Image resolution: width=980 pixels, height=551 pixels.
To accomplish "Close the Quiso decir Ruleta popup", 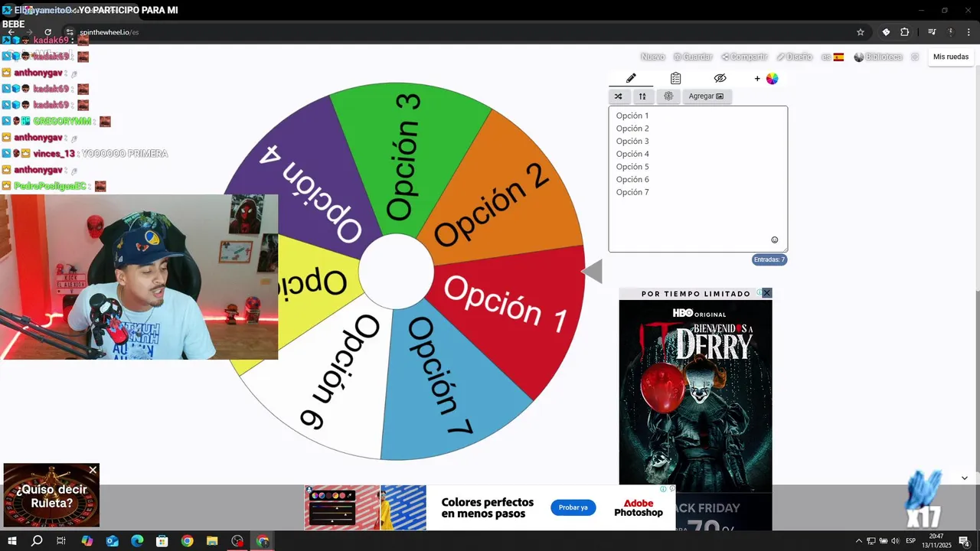I will [93, 470].
